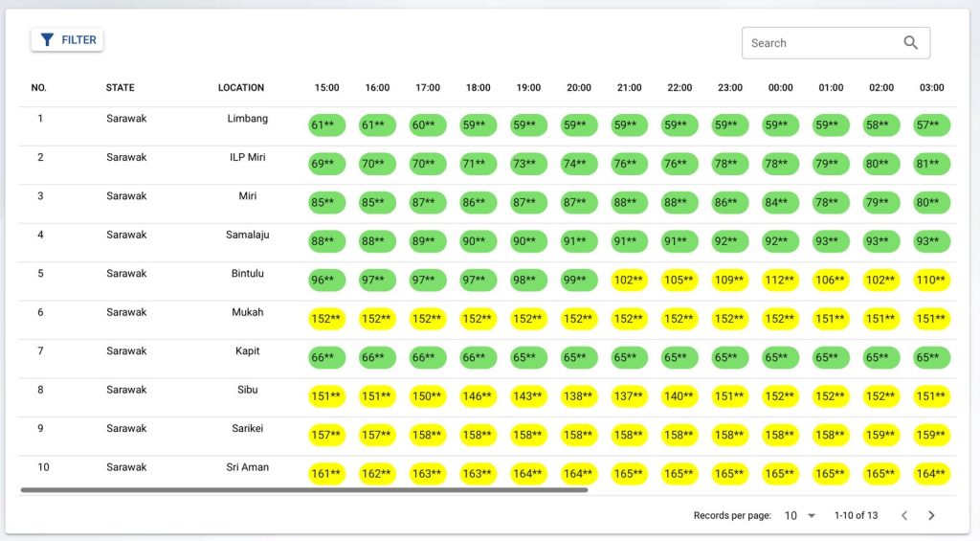Select the 03:00 column header
The image size is (980, 541).
point(931,87)
